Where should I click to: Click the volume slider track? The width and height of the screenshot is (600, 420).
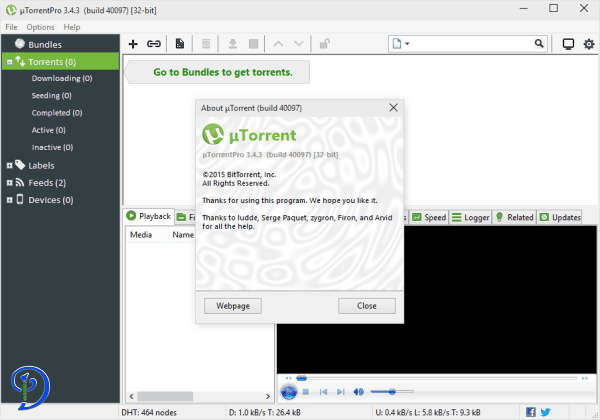point(392,392)
